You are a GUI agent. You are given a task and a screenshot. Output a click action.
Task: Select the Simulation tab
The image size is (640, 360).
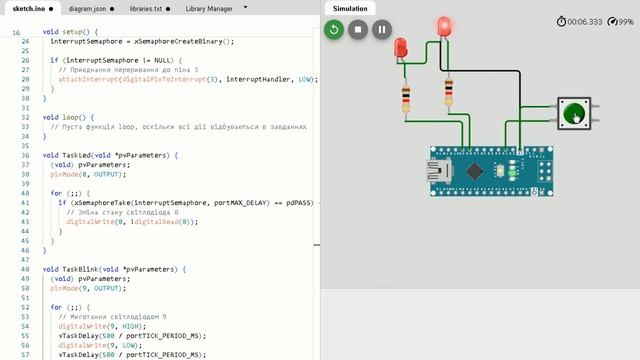click(x=350, y=9)
